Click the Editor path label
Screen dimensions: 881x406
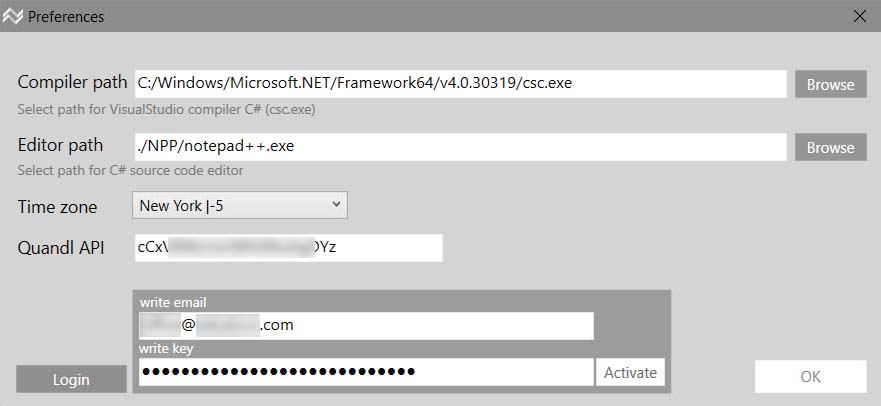click(60, 145)
